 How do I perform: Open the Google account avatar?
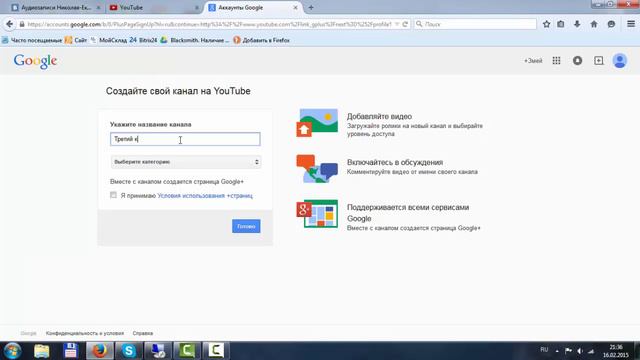click(620, 60)
